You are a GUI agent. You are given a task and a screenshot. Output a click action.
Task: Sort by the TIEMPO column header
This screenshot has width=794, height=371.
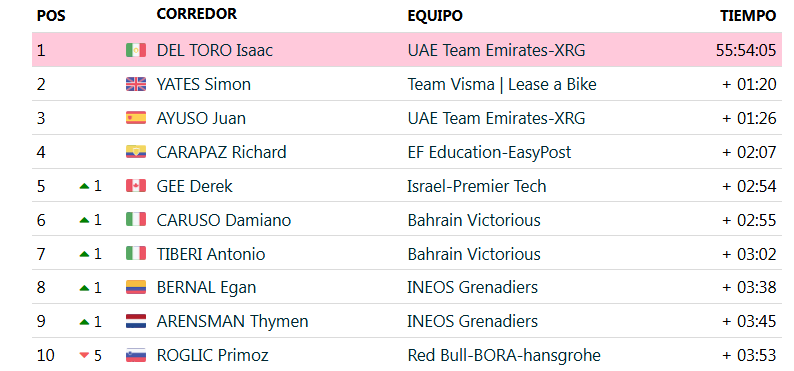pyautogui.click(x=748, y=16)
